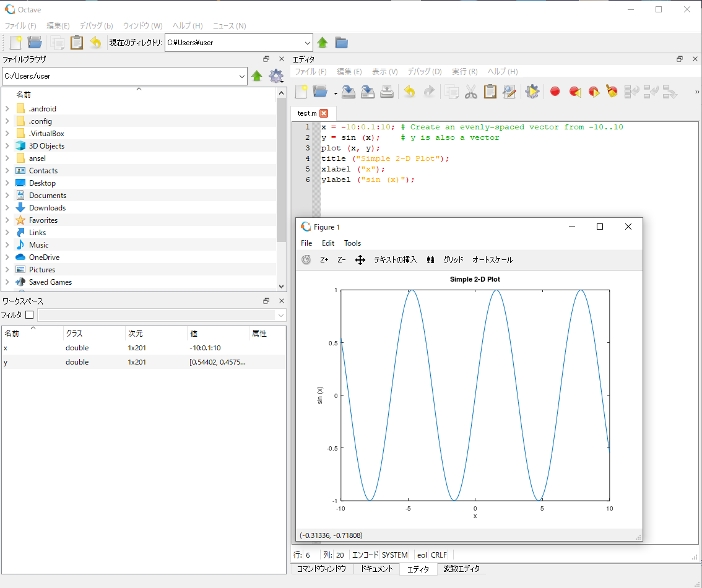The image size is (702, 588).
Task: Toggle the axes option in Figure toolbar
Action: [430, 260]
